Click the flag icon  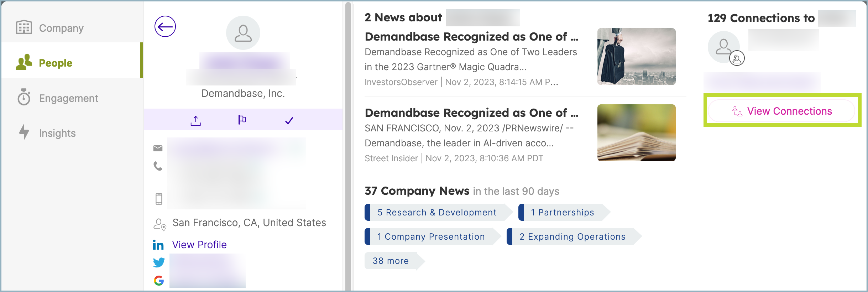pos(242,120)
